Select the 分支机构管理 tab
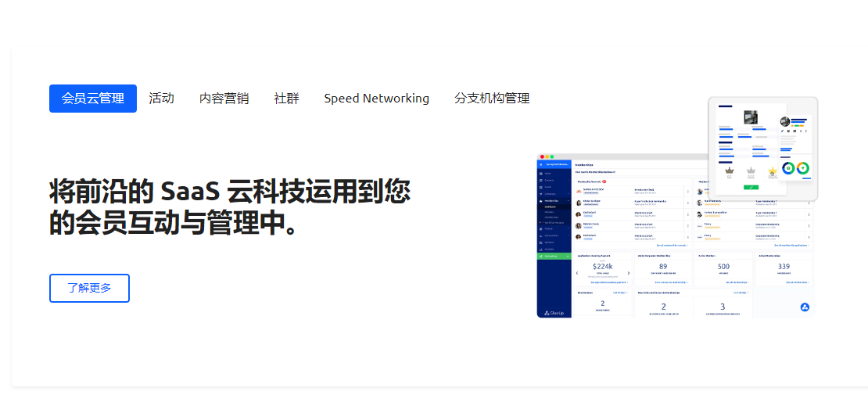 point(492,99)
